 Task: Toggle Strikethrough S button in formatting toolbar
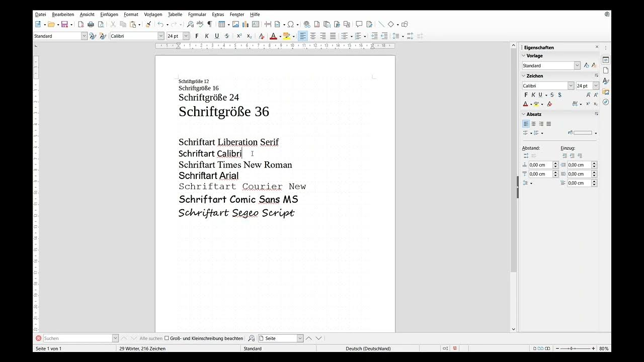227,36
